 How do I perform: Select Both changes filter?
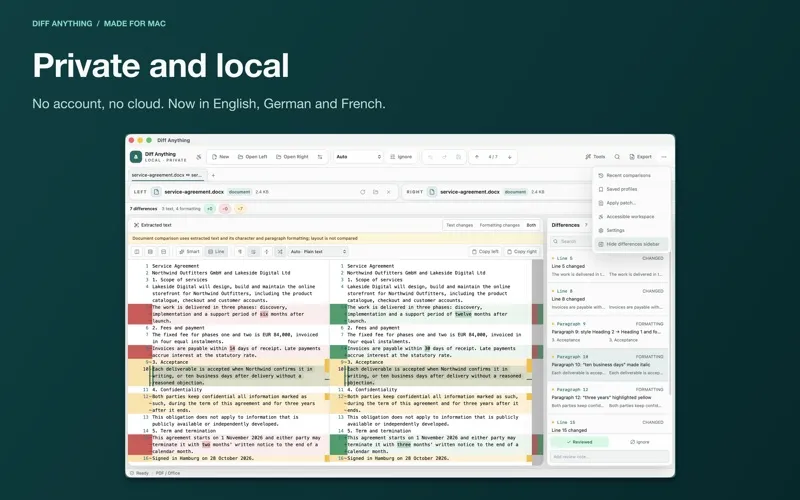click(531, 225)
